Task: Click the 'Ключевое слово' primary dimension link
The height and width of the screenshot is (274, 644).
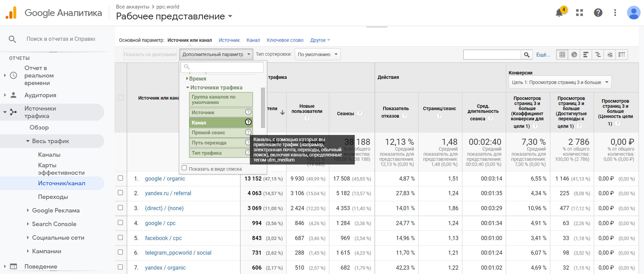Action: (285, 40)
